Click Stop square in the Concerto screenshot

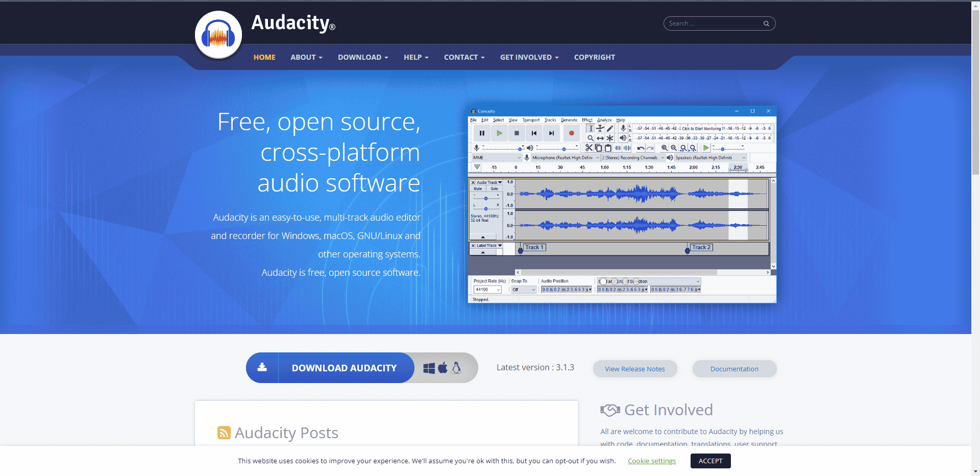tap(517, 133)
